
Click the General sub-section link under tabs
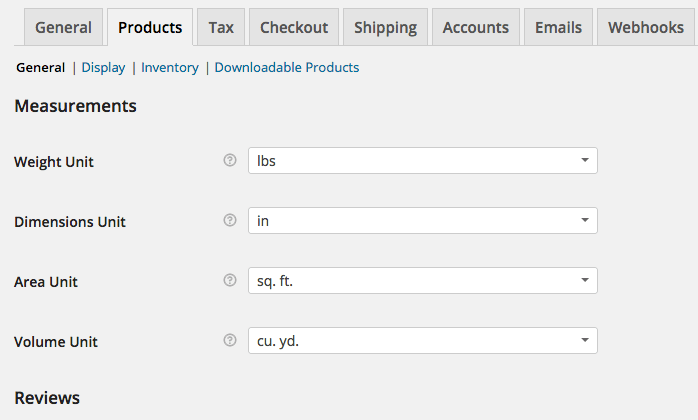pyautogui.click(x=41, y=68)
